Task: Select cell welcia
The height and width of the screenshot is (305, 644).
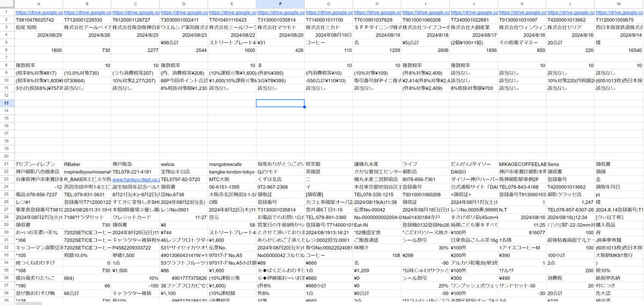Action: point(184,163)
